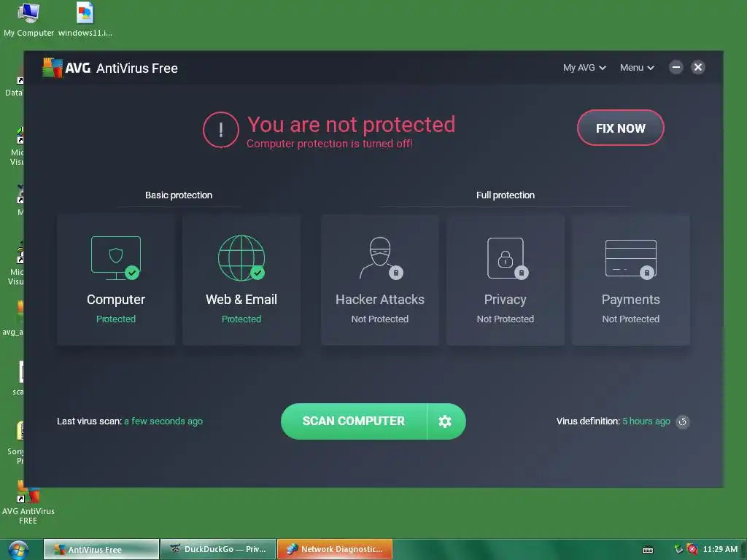Open the Computer protection shield tile icon
This screenshot has height=560, width=747.
(x=116, y=257)
